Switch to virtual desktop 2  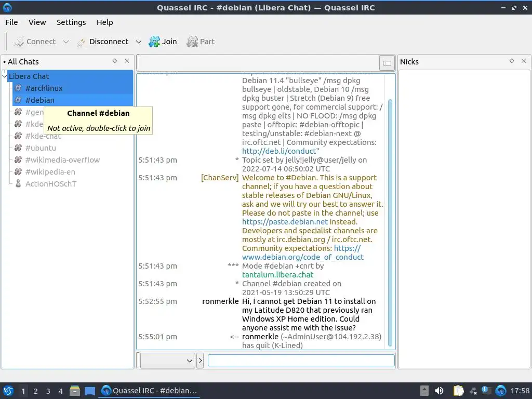(x=36, y=391)
